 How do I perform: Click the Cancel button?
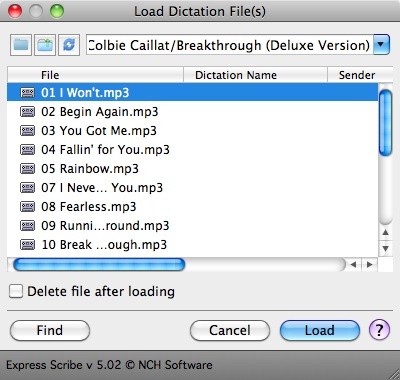(x=230, y=330)
